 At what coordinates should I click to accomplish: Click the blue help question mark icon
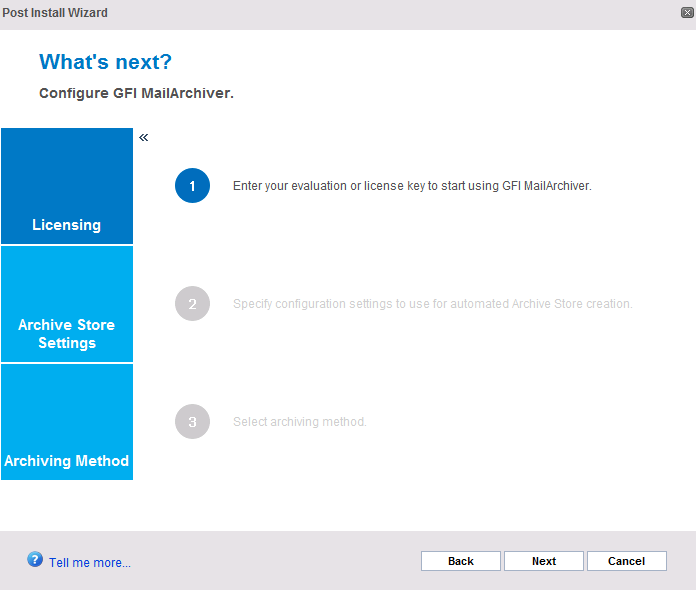[35, 559]
